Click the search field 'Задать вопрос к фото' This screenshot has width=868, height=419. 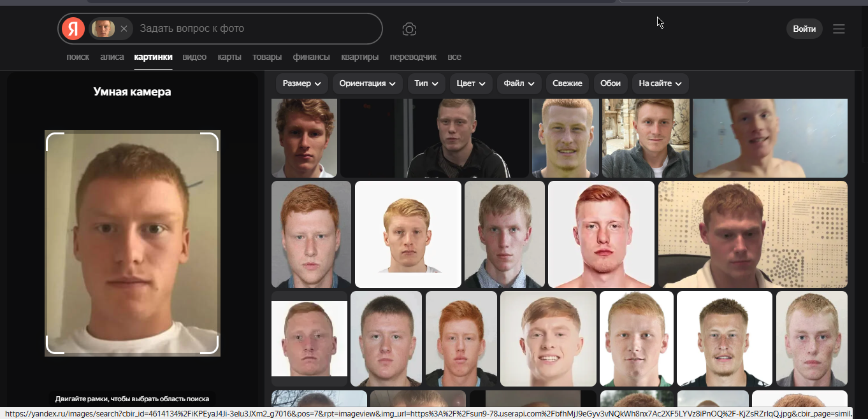255,29
